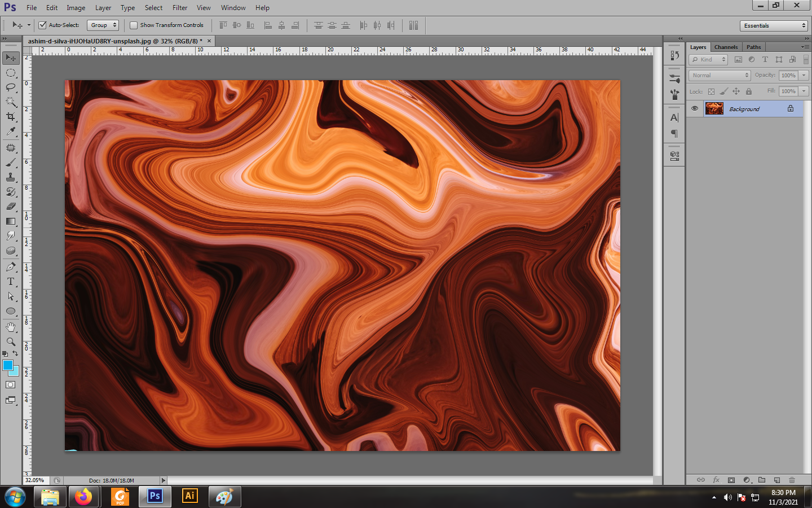
Task: Disable the Auto-Select checkbox
Action: [42, 25]
